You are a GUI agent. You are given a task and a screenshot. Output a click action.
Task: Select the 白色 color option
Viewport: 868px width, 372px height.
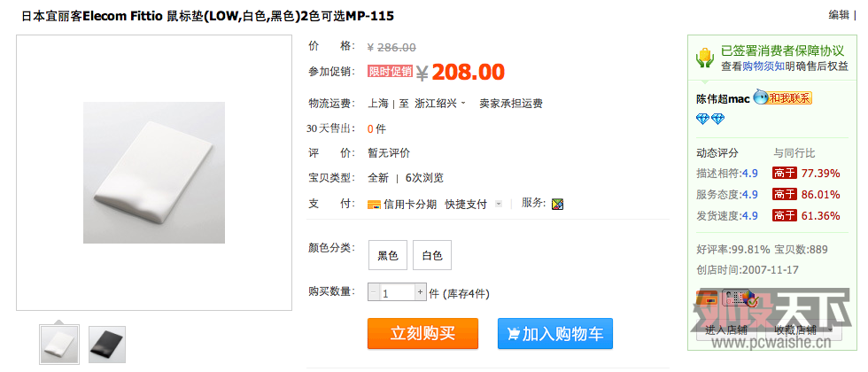[x=432, y=255]
